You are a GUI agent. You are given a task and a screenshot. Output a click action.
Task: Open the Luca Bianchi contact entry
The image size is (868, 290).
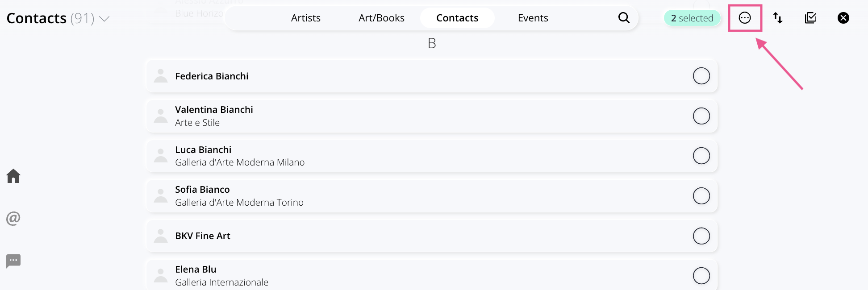coord(432,156)
